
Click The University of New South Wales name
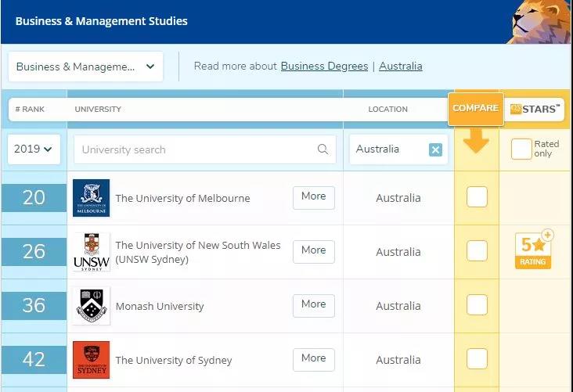tap(198, 252)
